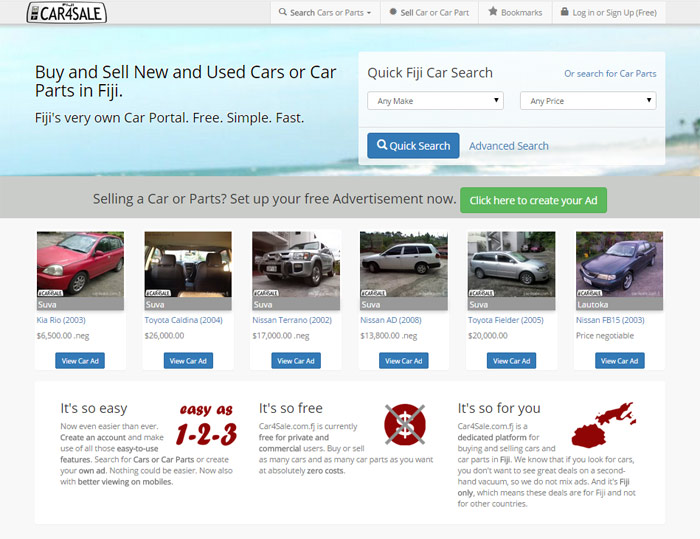Expand the Any Price dropdown
700x539 pixels.
pos(588,101)
